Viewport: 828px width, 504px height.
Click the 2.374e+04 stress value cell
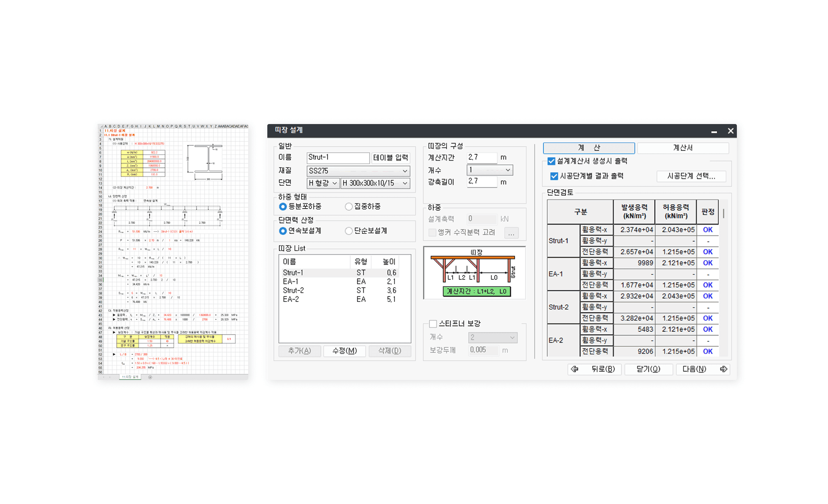(x=634, y=230)
